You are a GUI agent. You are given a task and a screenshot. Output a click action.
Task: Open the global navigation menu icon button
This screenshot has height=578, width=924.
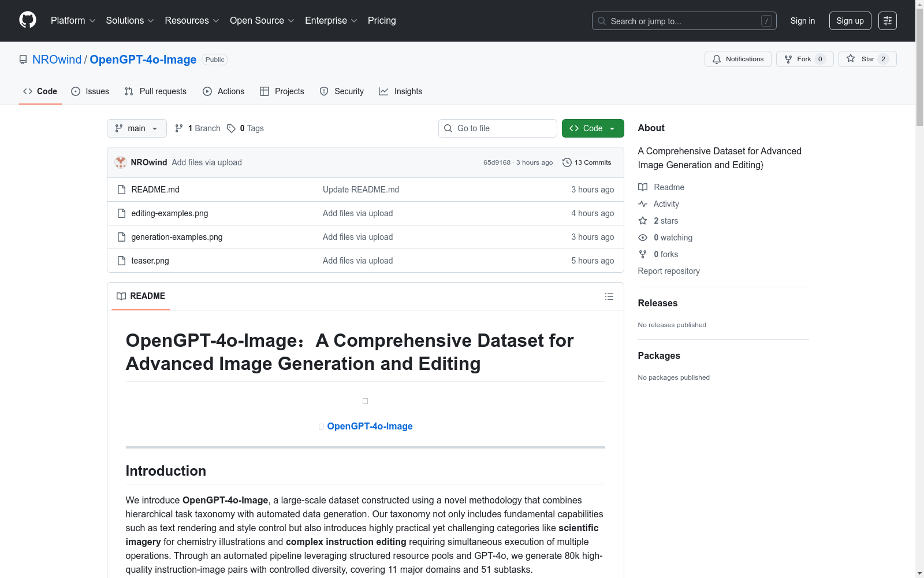click(888, 21)
